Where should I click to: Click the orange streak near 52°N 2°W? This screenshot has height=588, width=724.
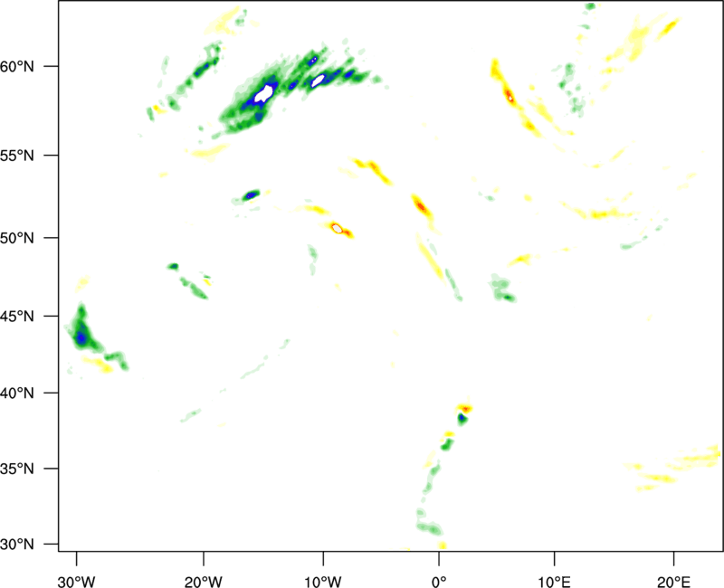coord(421,207)
